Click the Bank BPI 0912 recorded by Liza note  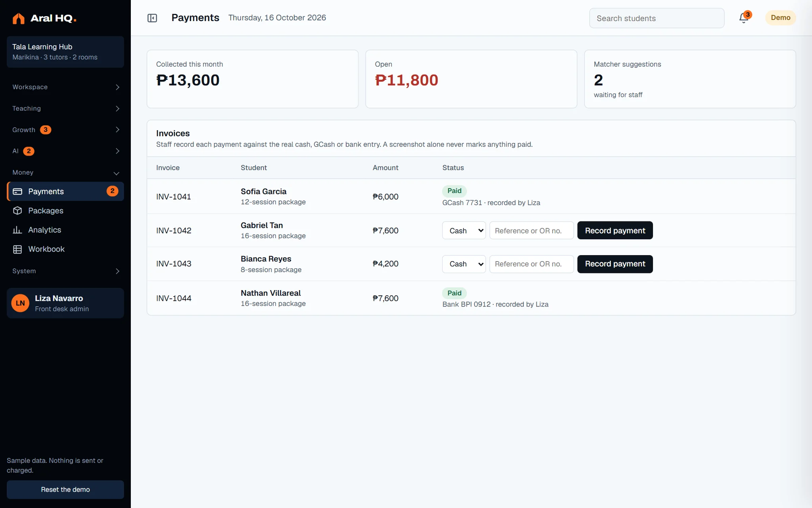[x=496, y=304]
